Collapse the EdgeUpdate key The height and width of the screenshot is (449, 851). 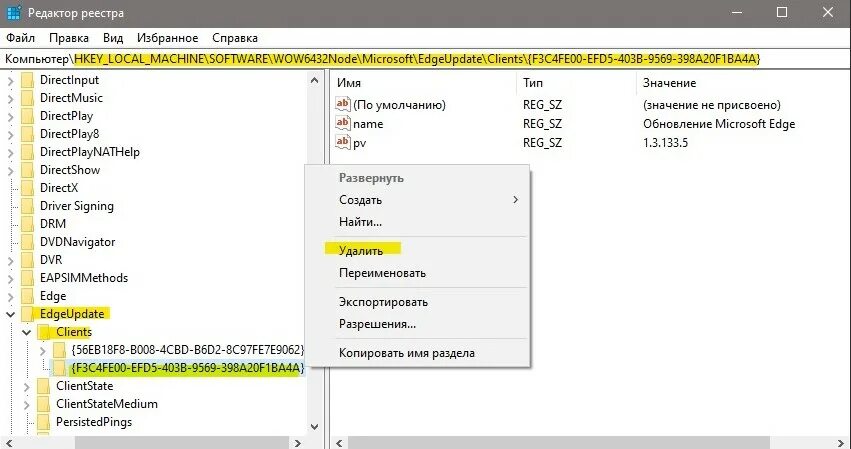tap(10, 314)
